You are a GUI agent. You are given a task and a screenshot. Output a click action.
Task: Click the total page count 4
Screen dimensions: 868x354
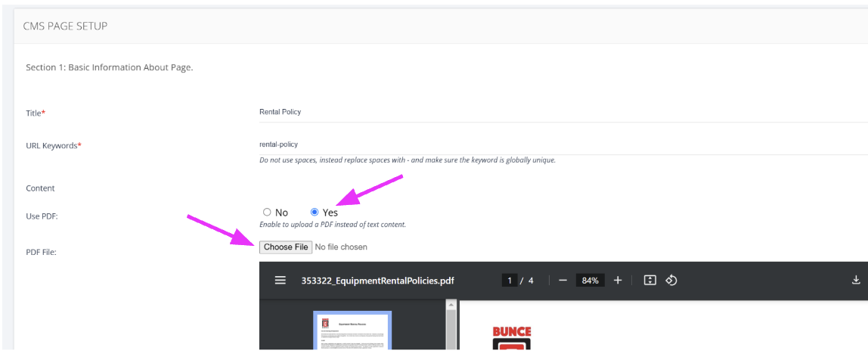531,281
